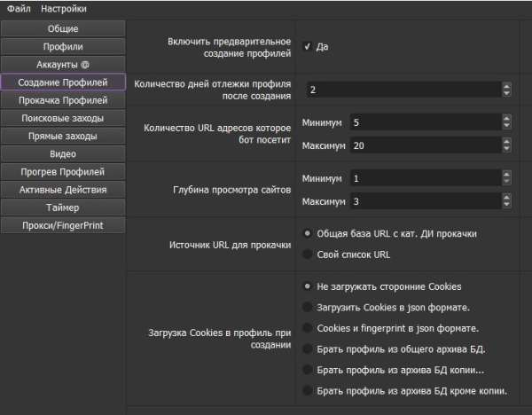Toggle the Да checkbox for profile pre-creation
This screenshot has width=532, height=415.
(x=307, y=46)
